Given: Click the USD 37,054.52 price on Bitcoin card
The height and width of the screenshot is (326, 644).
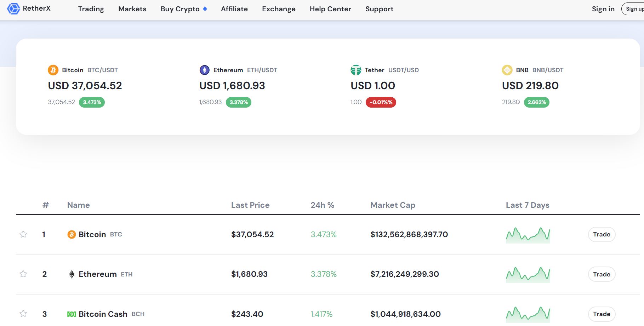Looking at the screenshot, I should point(85,86).
